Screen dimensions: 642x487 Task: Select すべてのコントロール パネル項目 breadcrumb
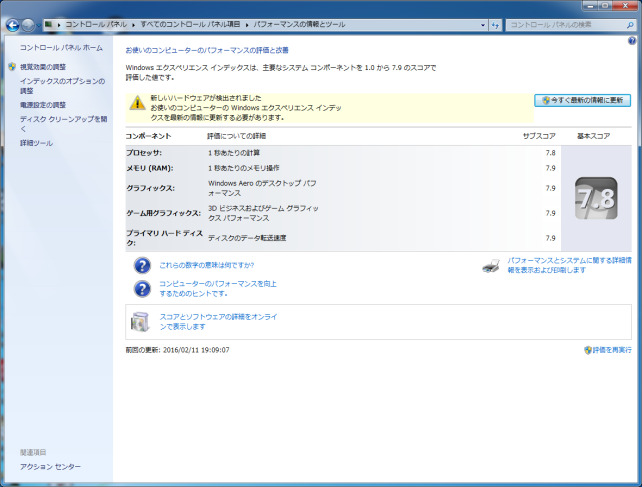click(x=190, y=25)
